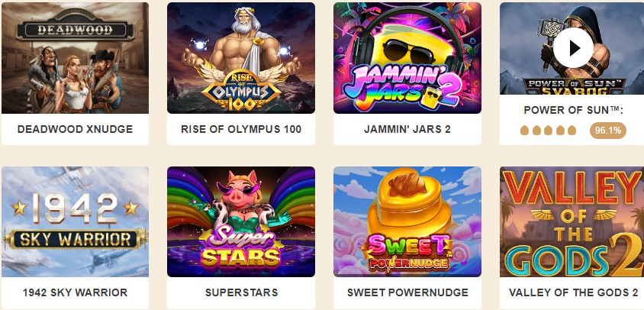
Task: Click the DEADWOOD XNUDGE title link
Action: click(x=76, y=129)
